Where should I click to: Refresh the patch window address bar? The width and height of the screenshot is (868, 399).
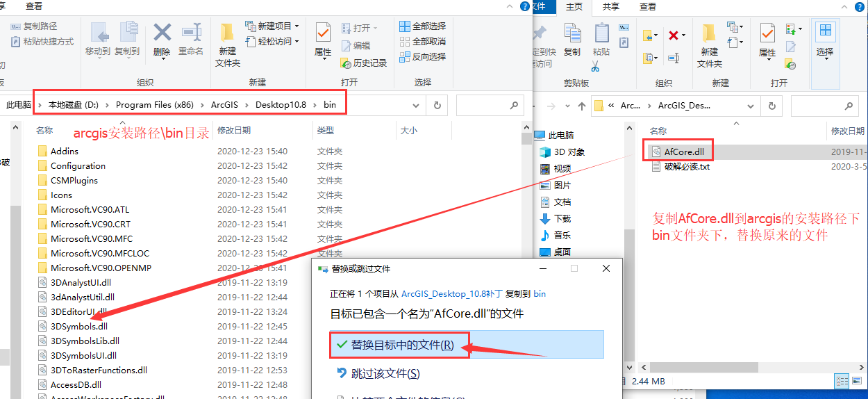(771, 106)
